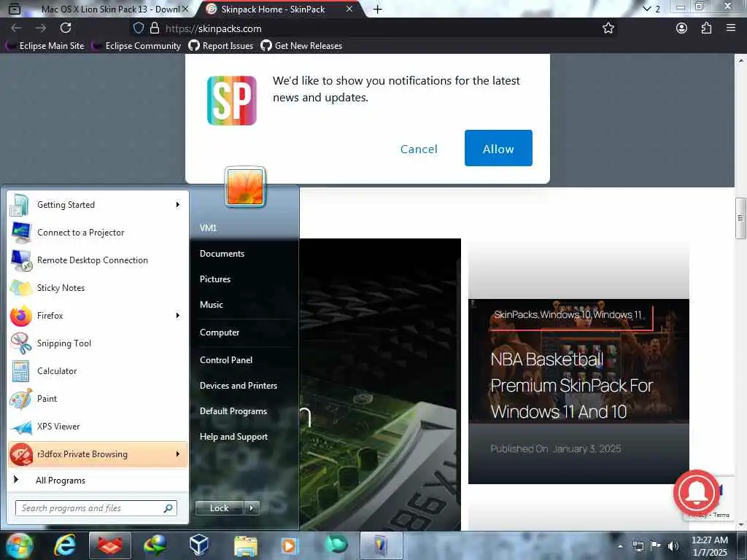Show hidden tray icons arrow
747x560 pixels.
620,546
